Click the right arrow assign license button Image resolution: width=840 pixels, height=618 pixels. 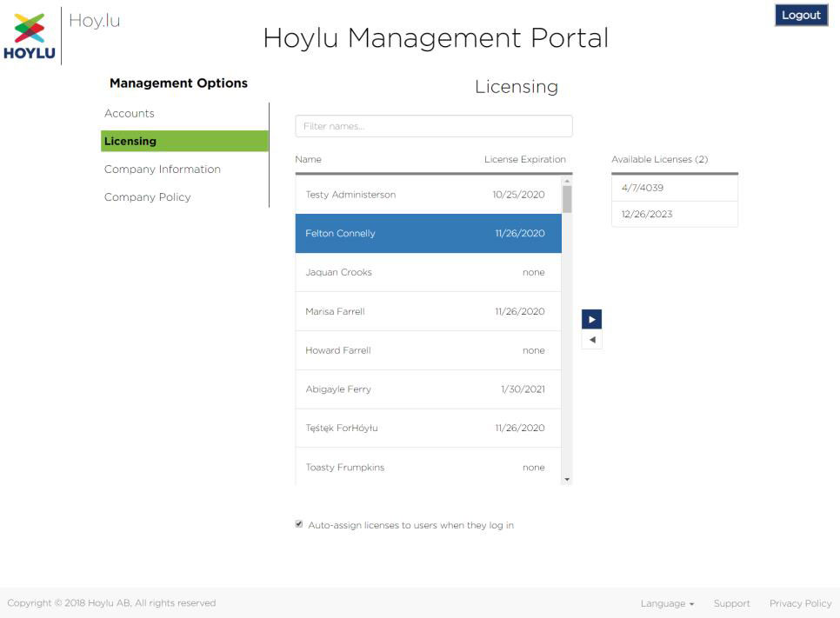(591, 319)
